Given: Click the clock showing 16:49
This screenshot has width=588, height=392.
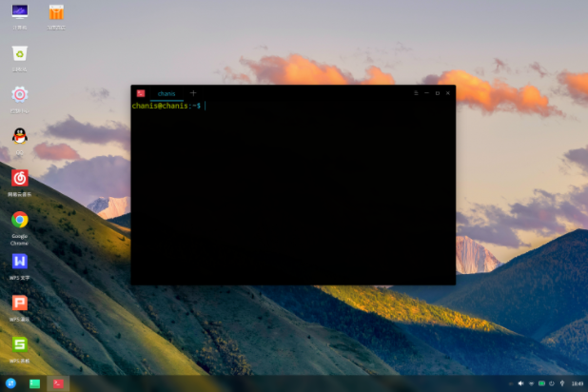Looking at the screenshot, I should tap(577, 383).
